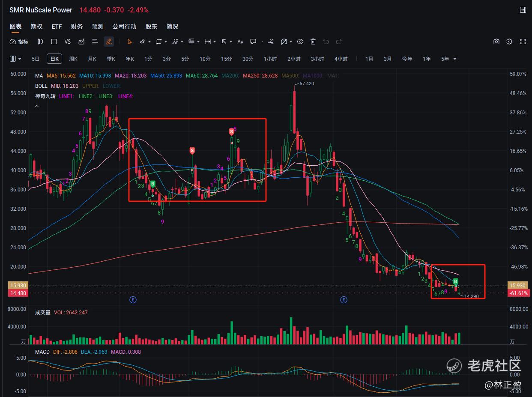Viewport: 532px width, 397px height.
Task: Take a chart snapshot with camera icon
Action: coord(496,42)
